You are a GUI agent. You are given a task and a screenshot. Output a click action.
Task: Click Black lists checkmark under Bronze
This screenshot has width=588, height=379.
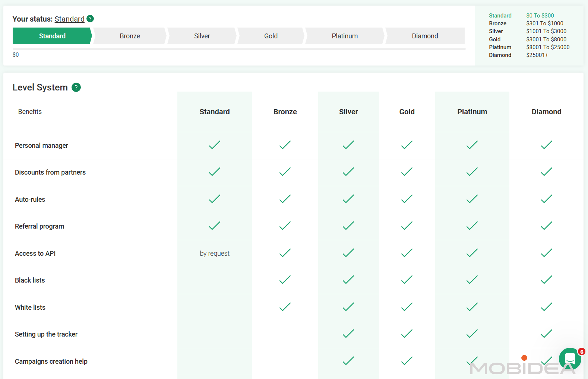[285, 280]
